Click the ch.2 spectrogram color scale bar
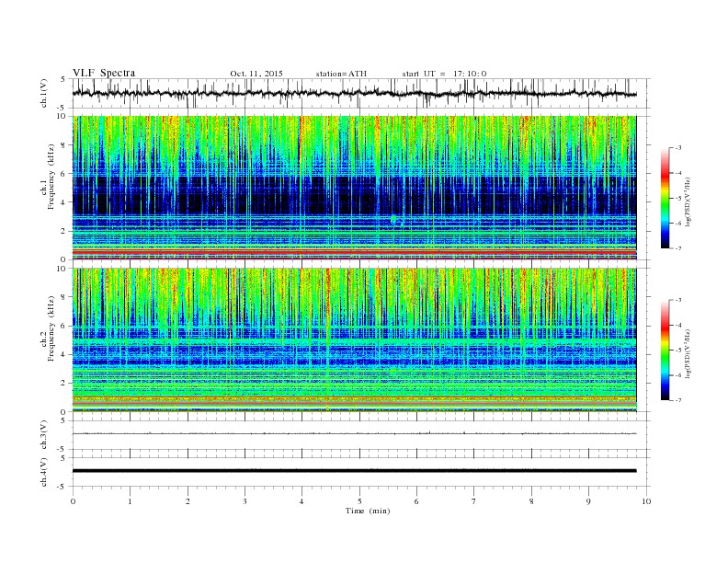 (665, 350)
